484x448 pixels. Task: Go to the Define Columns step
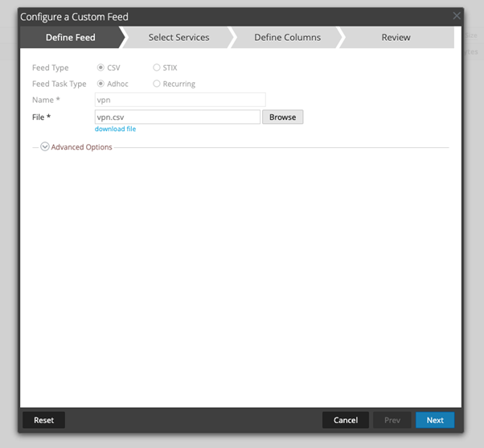pyautogui.click(x=287, y=37)
